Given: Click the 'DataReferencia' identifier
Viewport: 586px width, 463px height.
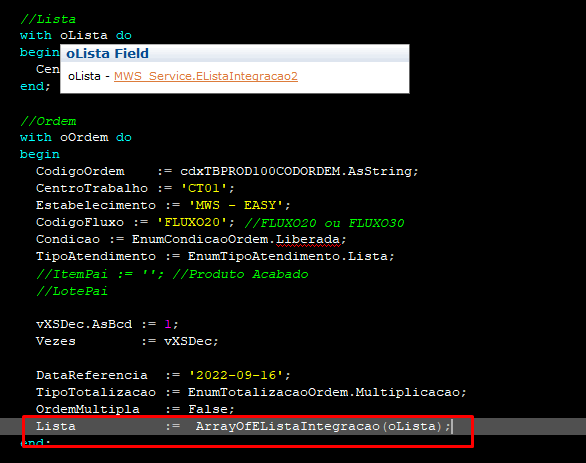Looking at the screenshot, I should click(92, 375).
